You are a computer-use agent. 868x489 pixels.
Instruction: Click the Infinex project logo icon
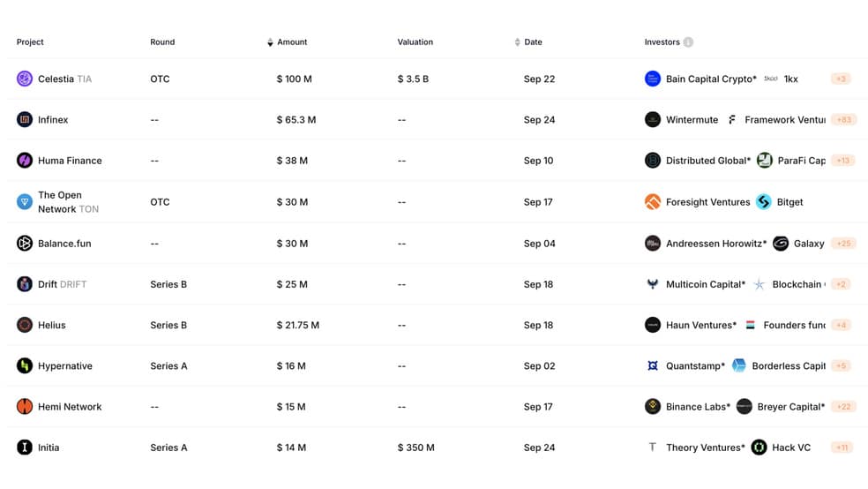click(x=25, y=120)
